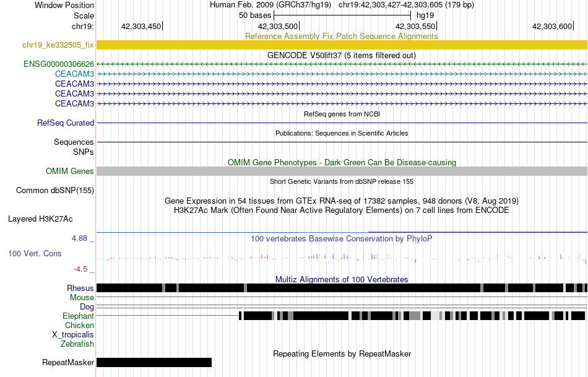Open the OMIM Genes track label

pyautogui.click(x=70, y=171)
